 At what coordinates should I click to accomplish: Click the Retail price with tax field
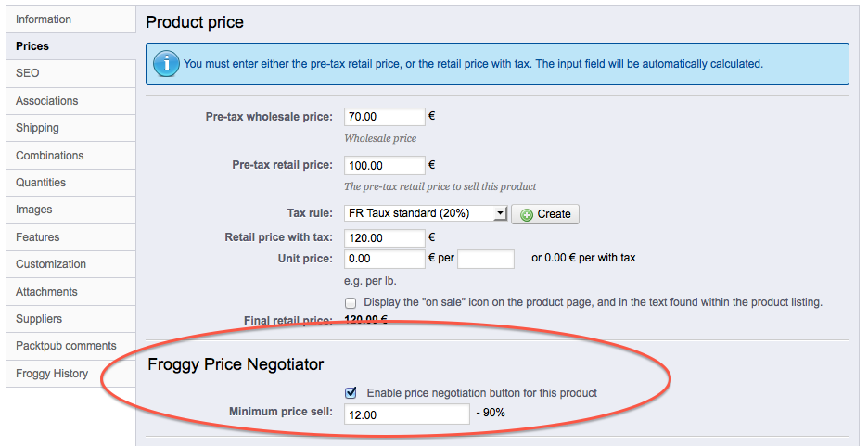click(x=385, y=238)
